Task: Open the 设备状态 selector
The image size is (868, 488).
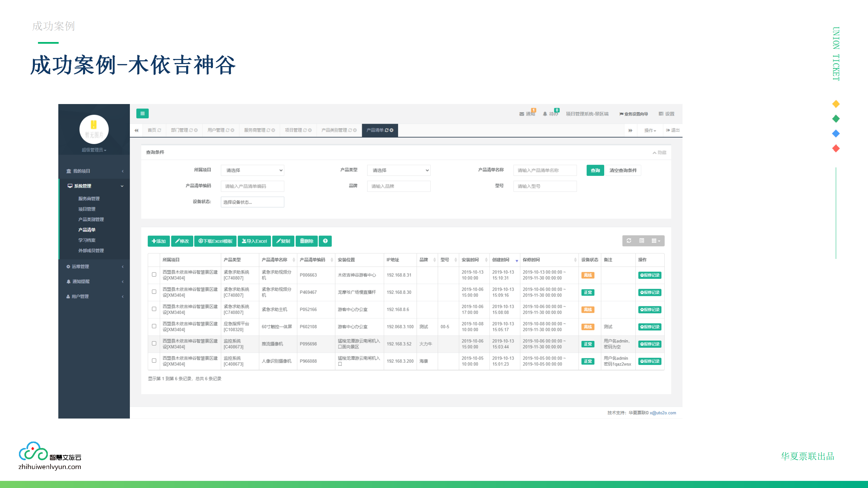Action: (253, 202)
